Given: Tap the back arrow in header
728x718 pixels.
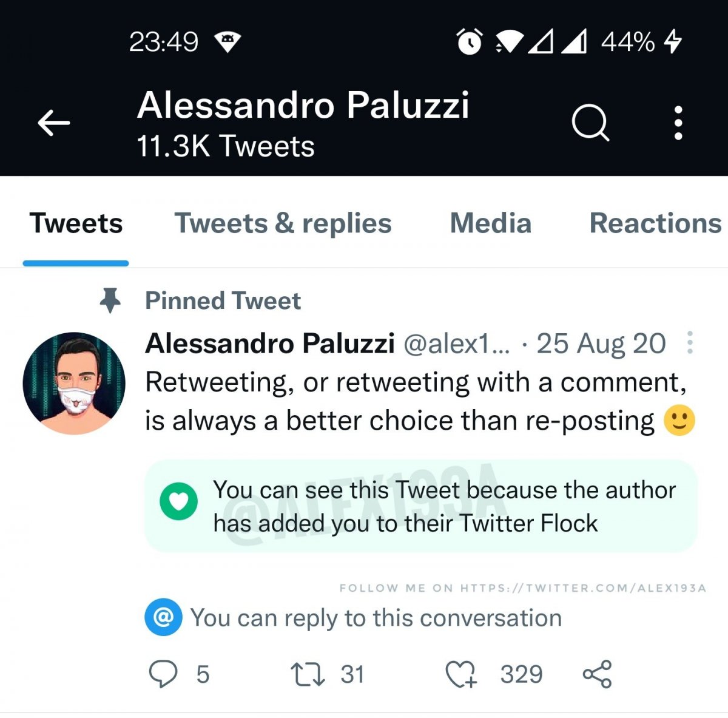Looking at the screenshot, I should click(x=54, y=123).
